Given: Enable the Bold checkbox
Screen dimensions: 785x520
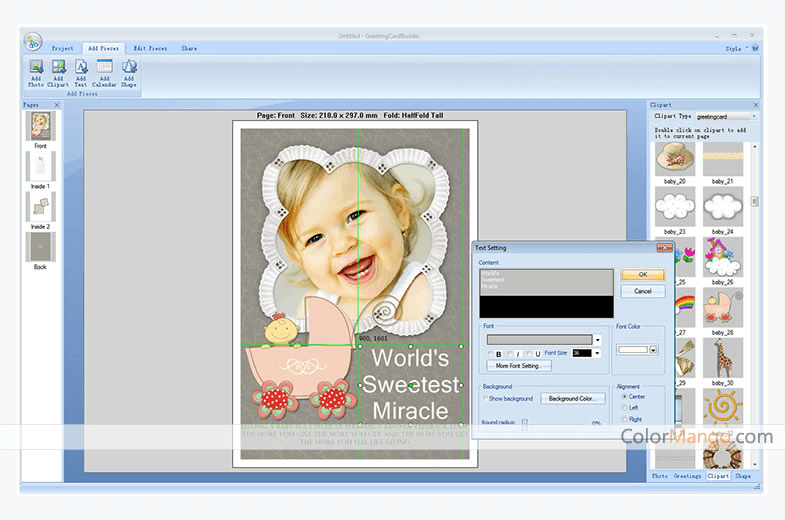Looking at the screenshot, I should pyautogui.click(x=491, y=353).
